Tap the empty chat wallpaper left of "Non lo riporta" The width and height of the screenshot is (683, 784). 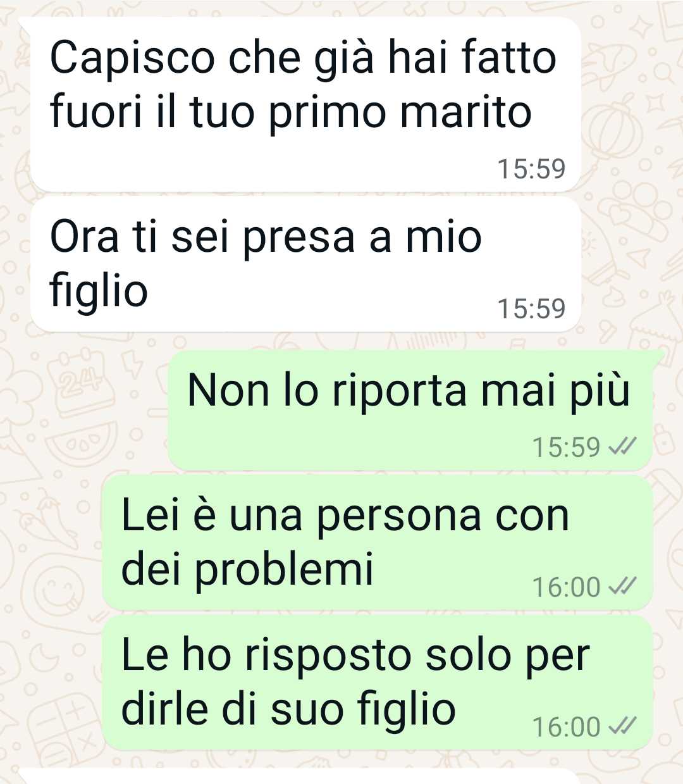pyautogui.click(x=82, y=410)
